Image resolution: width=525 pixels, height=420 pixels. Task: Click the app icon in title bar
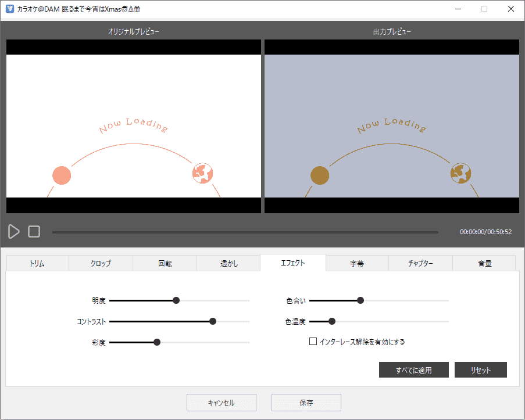pyautogui.click(x=10, y=9)
